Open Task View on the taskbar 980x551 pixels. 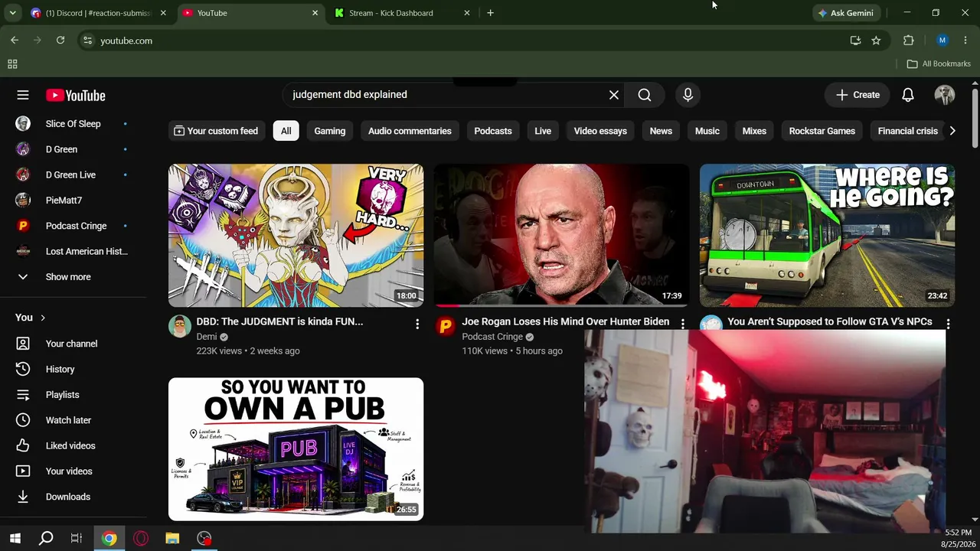pyautogui.click(x=77, y=538)
